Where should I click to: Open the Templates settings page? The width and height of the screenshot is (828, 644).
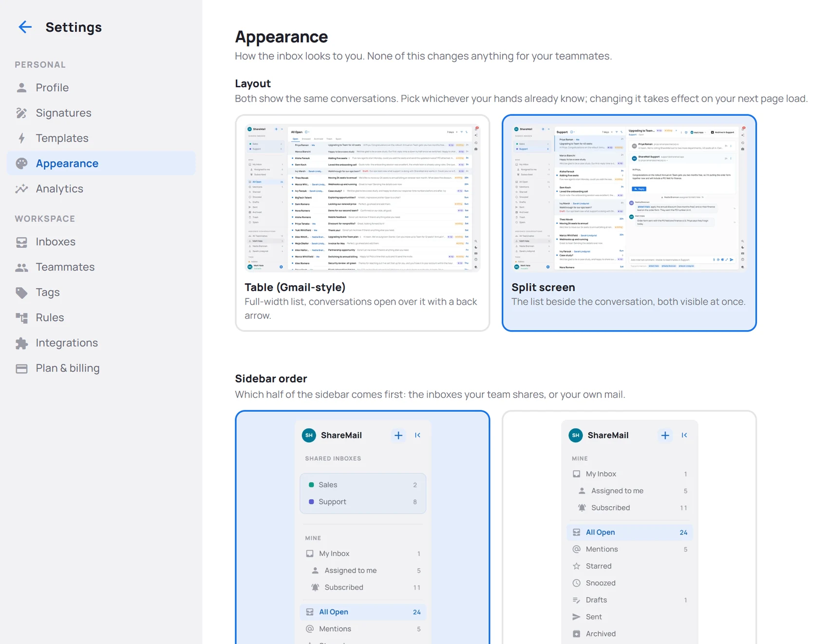coord(101,138)
